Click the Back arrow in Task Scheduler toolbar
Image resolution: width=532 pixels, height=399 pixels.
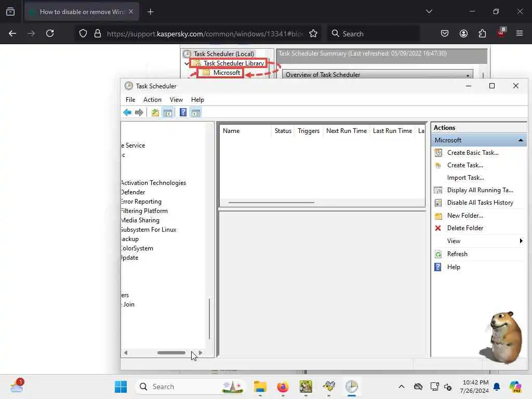point(127,112)
